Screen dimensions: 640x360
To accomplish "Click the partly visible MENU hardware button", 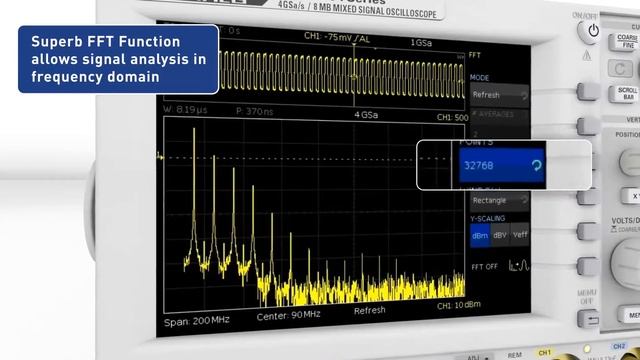I will pos(629,314).
